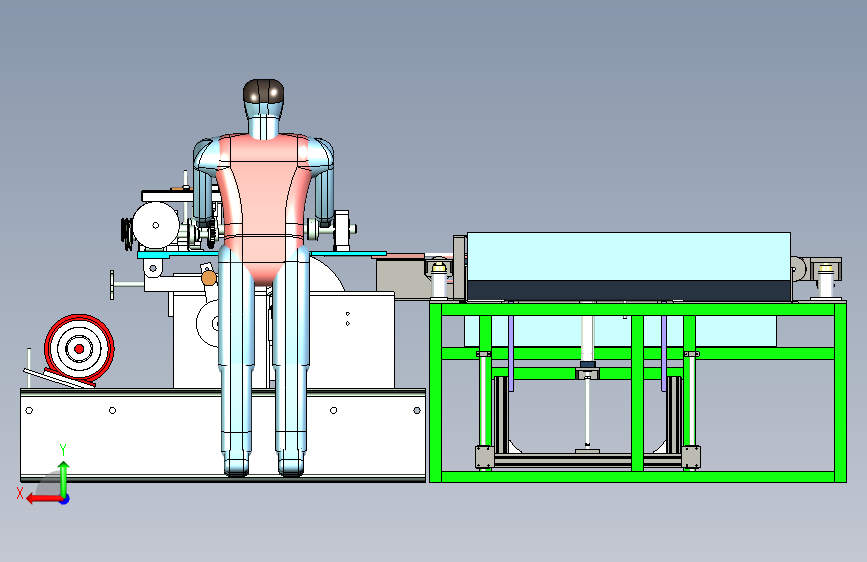Click the 'X' axis label text
The height and width of the screenshot is (562, 867).
click(x=20, y=493)
